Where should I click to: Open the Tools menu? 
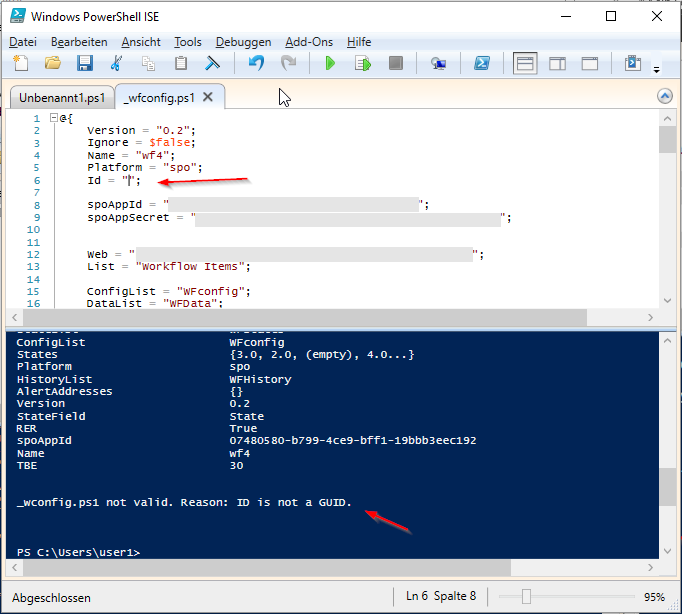pos(188,42)
